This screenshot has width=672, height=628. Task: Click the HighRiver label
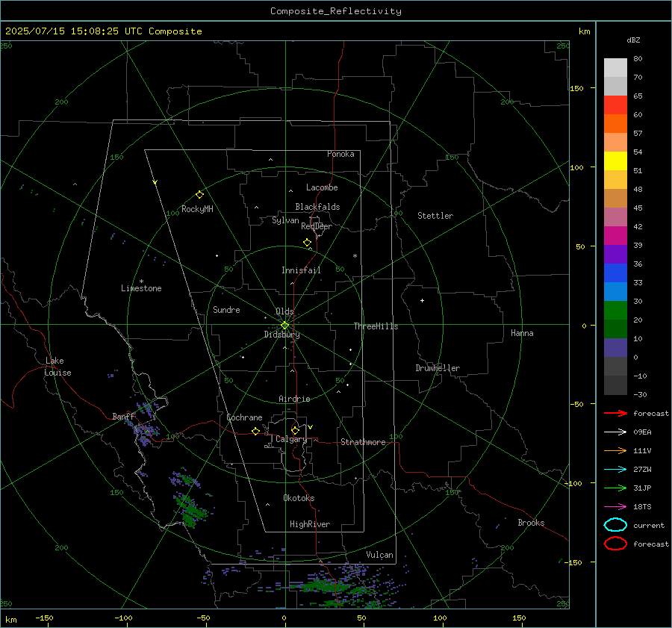pyautogui.click(x=310, y=524)
